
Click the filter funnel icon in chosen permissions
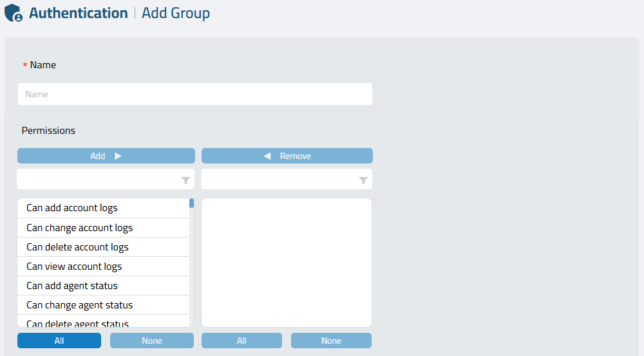coord(363,180)
